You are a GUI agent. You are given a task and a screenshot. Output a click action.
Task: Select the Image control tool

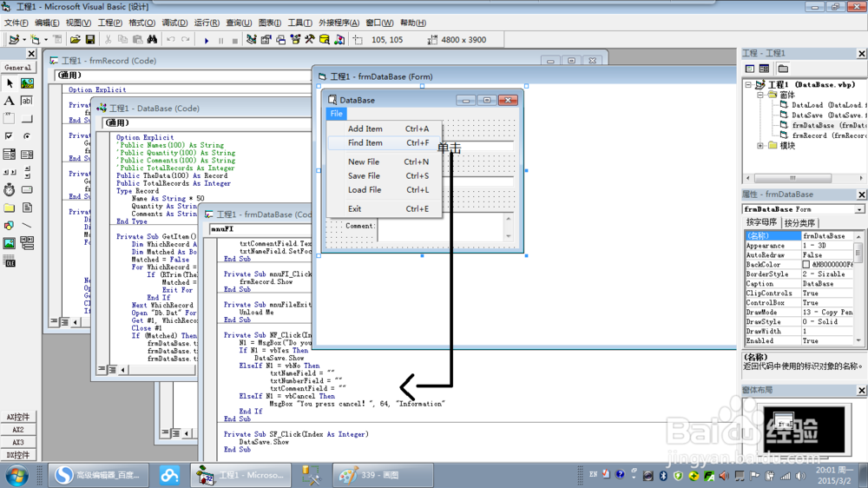click(10, 243)
